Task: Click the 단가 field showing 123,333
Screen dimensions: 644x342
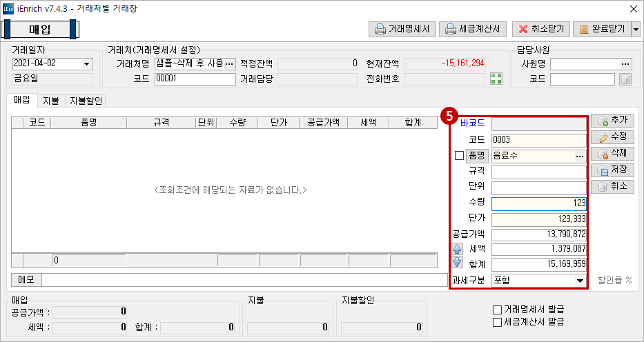Action: click(539, 219)
